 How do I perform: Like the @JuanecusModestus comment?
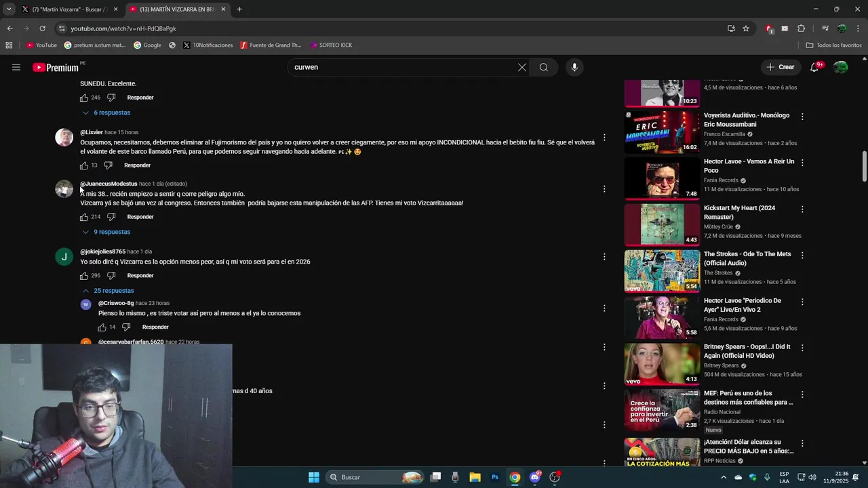84,217
